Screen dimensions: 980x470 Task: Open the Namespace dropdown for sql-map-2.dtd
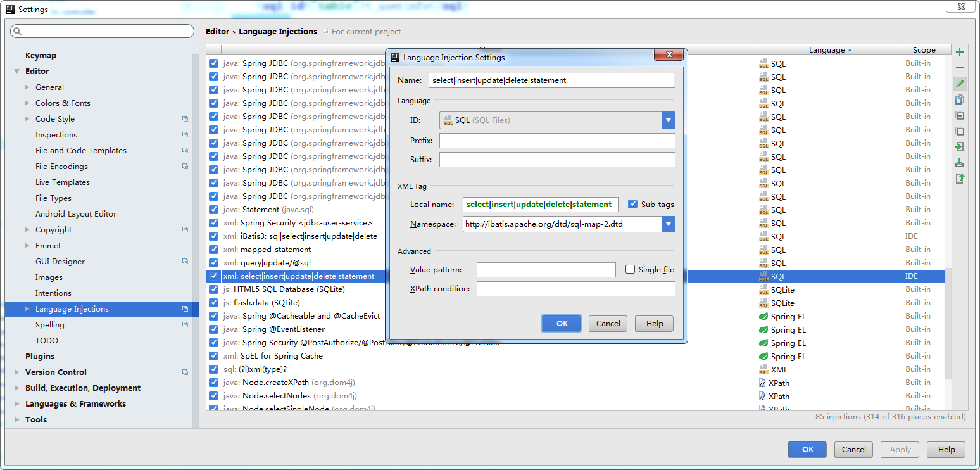pos(669,224)
